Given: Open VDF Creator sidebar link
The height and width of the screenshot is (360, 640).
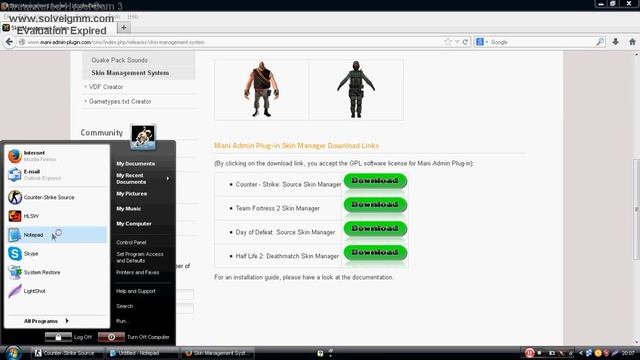Looking at the screenshot, I should [106, 87].
